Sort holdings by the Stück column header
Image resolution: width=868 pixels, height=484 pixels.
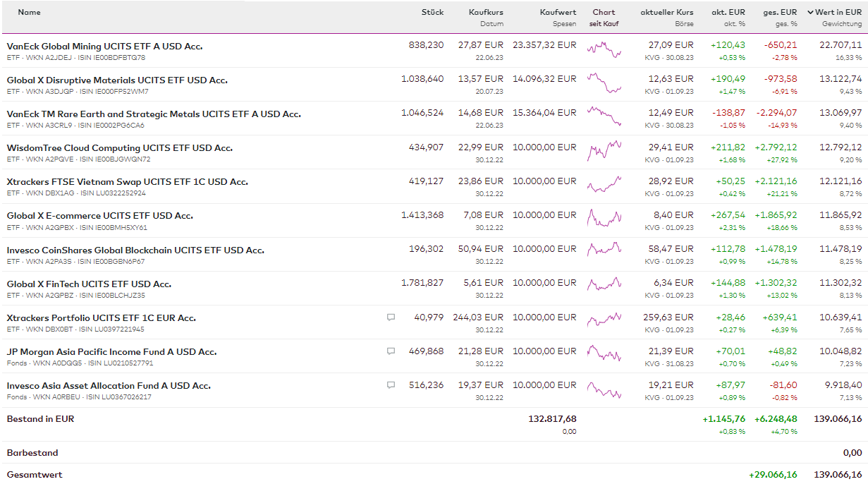click(x=432, y=12)
